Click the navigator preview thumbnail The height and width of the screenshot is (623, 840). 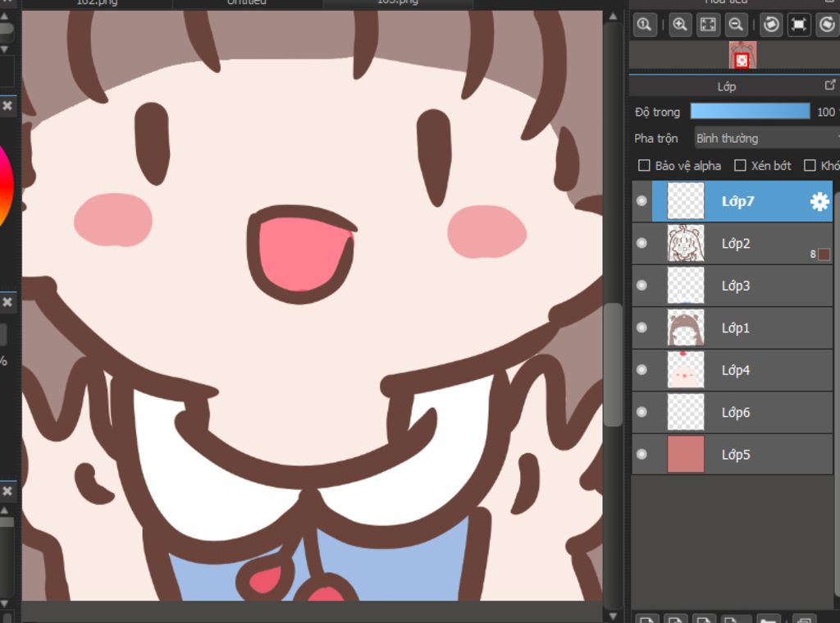(742, 55)
